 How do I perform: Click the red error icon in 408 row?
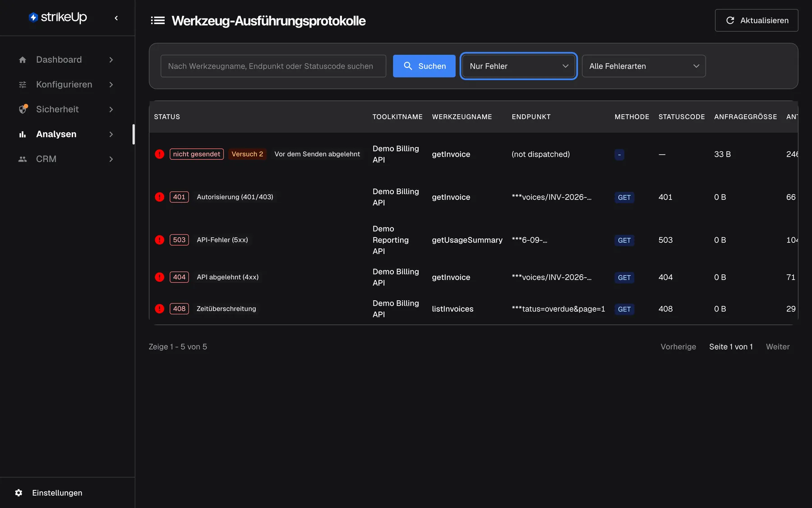click(x=159, y=309)
